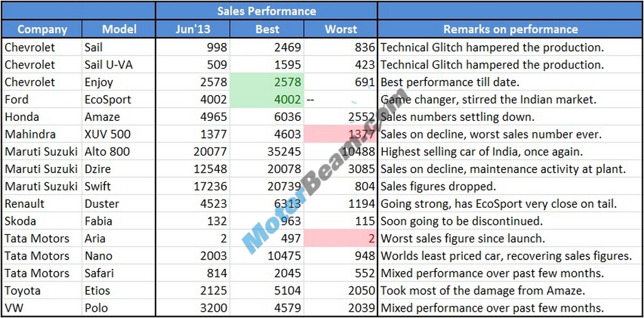This screenshot has height=318, width=644.
Task: Select the Model column header
Action: click(x=119, y=29)
